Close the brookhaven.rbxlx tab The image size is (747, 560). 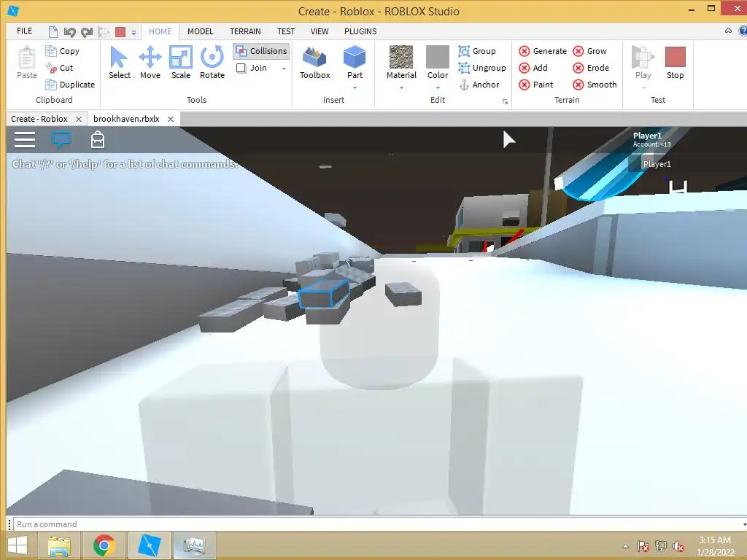pos(171,119)
